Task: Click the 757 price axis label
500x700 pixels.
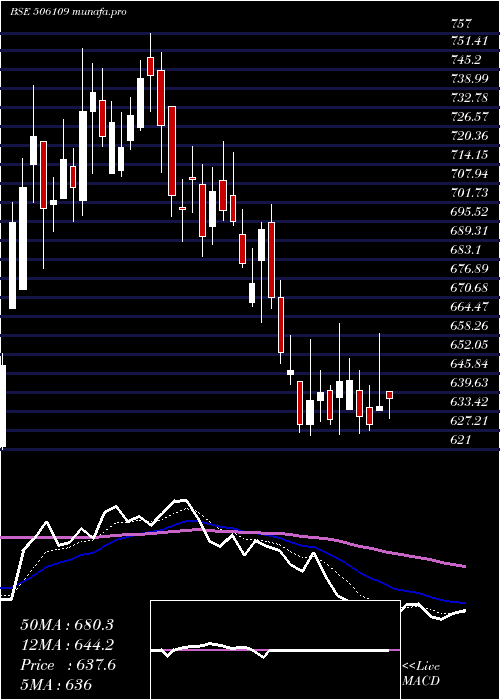Action: [x=462, y=23]
